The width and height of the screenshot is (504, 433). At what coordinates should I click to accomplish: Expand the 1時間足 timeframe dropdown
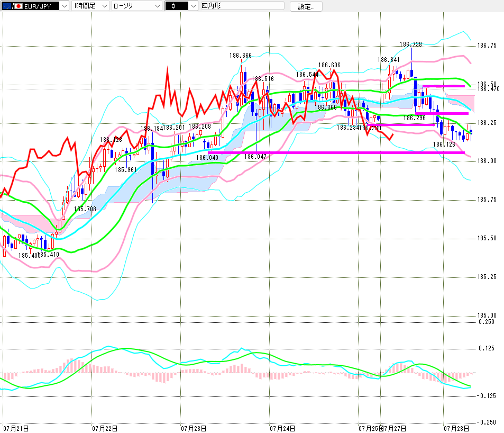90,6
